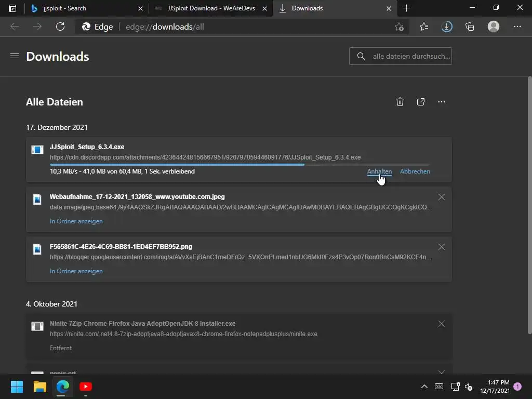532x399 pixels.
Task: Click the search magnifier icon
Action: [361, 56]
